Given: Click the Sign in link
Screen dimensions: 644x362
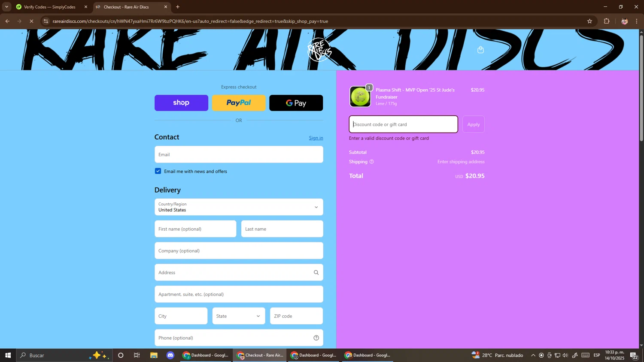Looking at the screenshot, I should click(x=316, y=138).
